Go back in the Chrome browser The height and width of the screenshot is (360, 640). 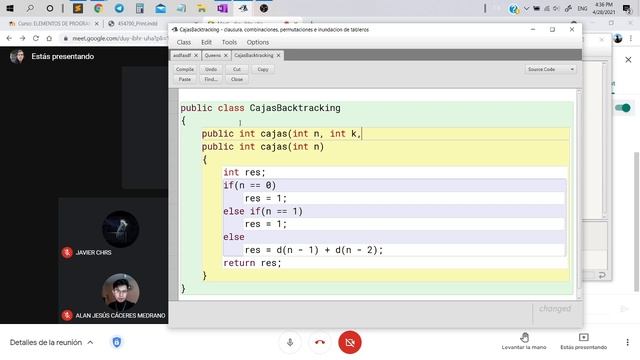click(x=9, y=38)
